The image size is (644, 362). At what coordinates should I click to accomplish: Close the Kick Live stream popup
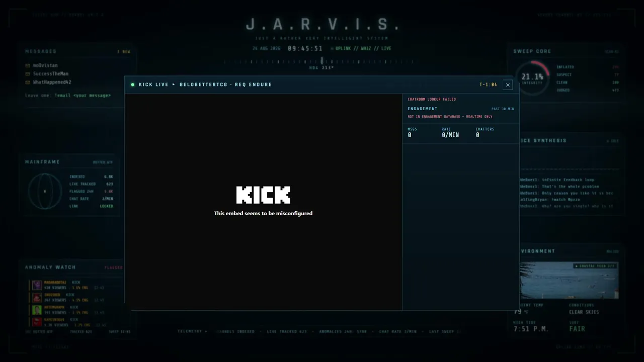(x=508, y=85)
